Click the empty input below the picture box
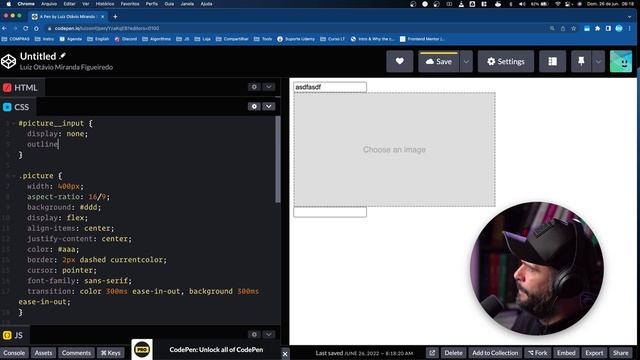Viewport: 640px width, 360px height. (330, 212)
